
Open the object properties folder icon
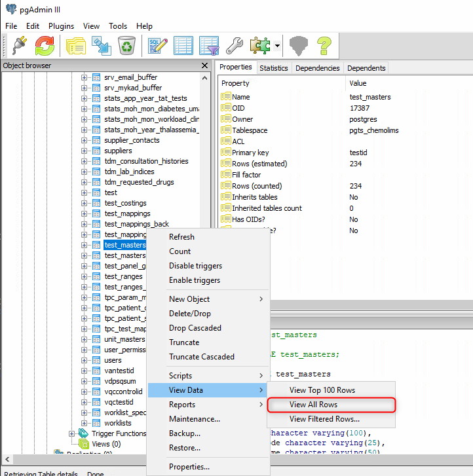click(x=76, y=46)
